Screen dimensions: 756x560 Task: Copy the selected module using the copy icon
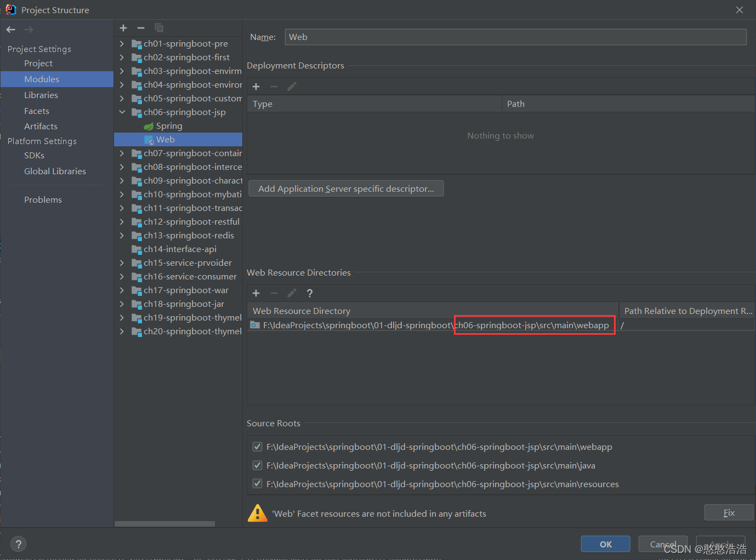point(159,28)
